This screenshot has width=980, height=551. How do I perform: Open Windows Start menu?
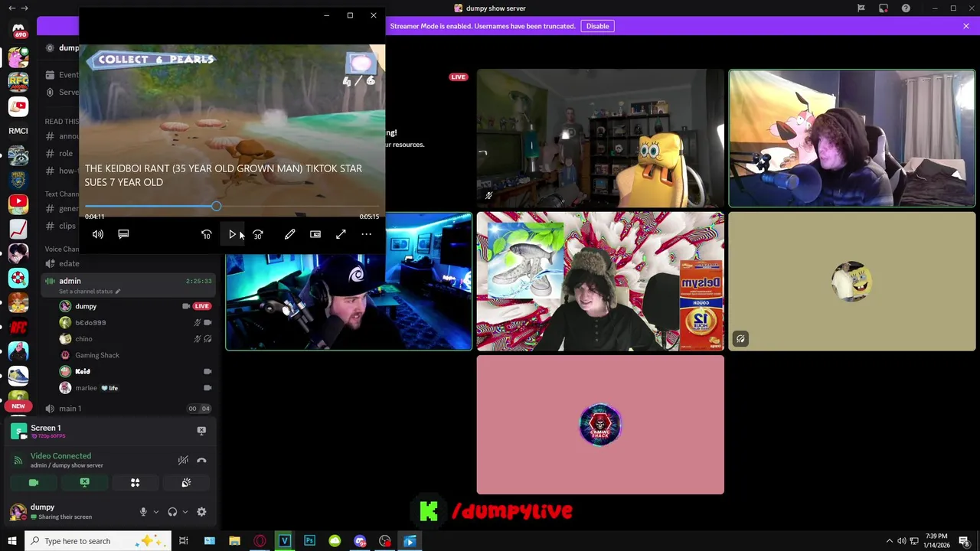11,541
